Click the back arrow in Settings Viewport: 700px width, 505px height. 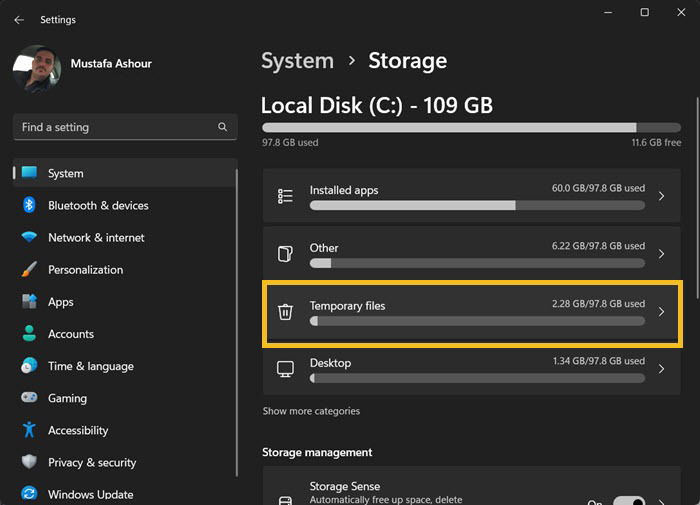[19, 20]
